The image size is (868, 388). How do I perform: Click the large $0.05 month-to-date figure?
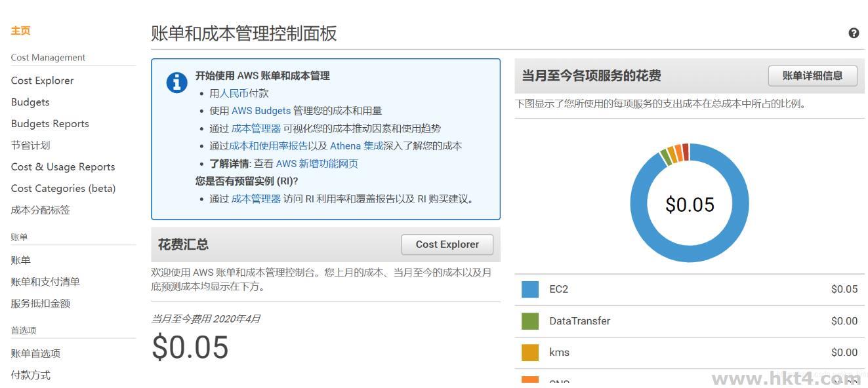click(x=190, y=347)
